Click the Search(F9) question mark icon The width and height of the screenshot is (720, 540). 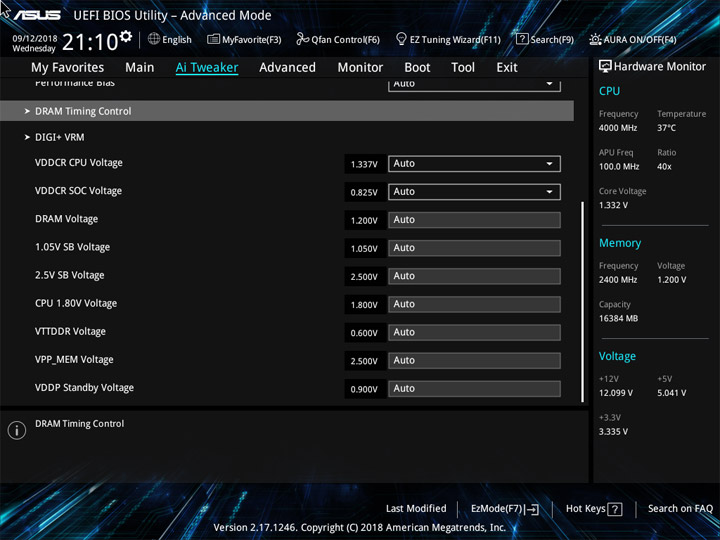click(x=522, y=39)
